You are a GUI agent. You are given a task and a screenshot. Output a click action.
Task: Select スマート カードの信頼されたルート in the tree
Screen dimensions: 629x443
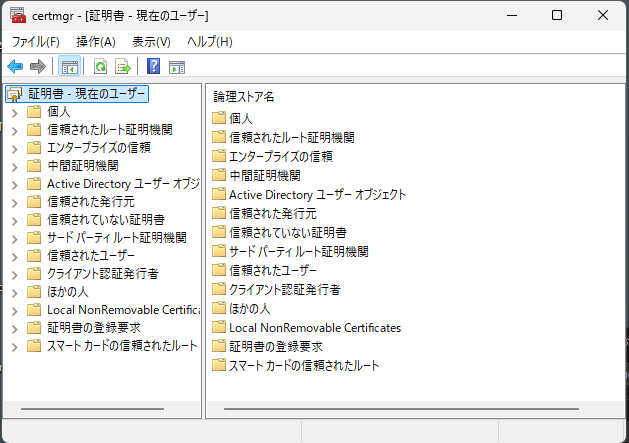coord(122,345)
